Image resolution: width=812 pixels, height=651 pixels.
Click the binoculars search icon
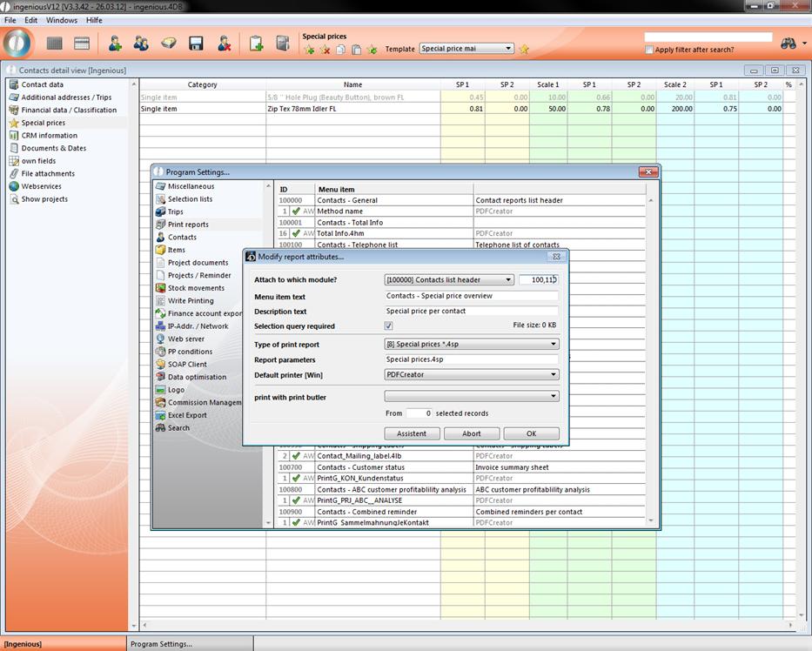789,44
